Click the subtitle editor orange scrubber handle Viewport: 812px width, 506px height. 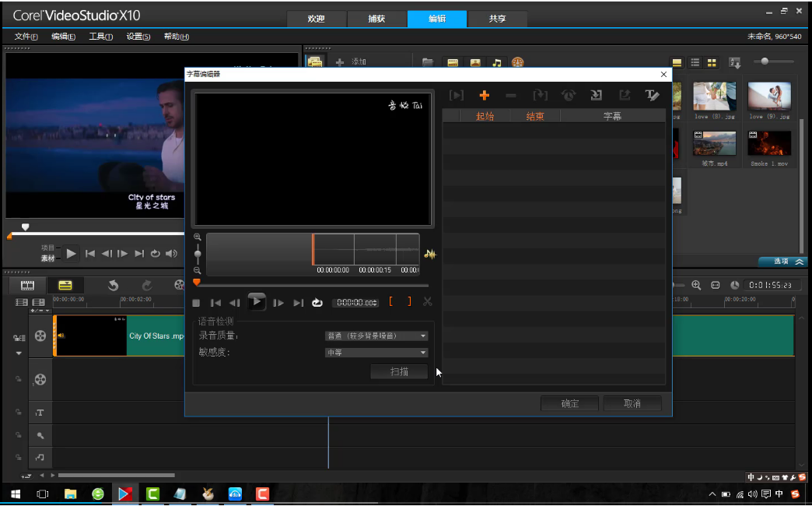point(196,283)
